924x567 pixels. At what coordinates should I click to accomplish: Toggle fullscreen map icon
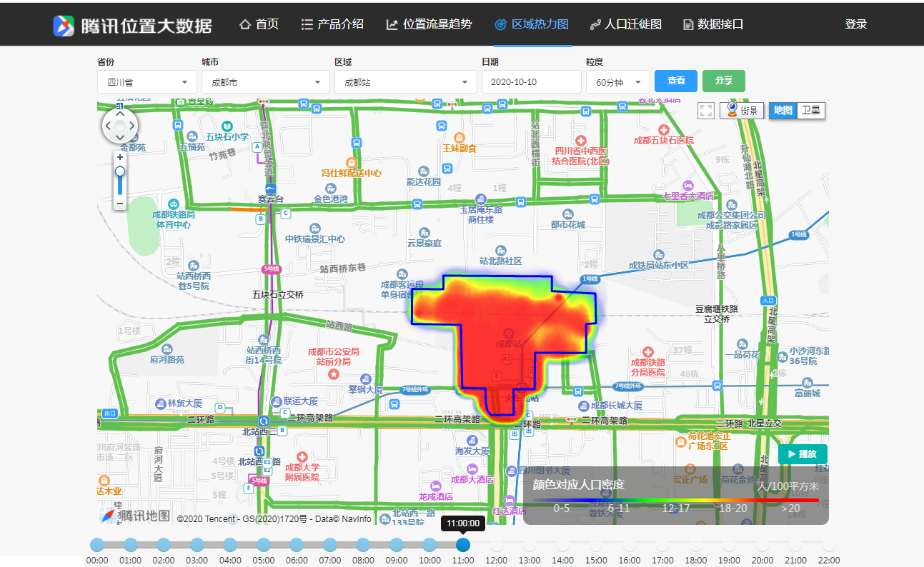[x=706, y=111]
